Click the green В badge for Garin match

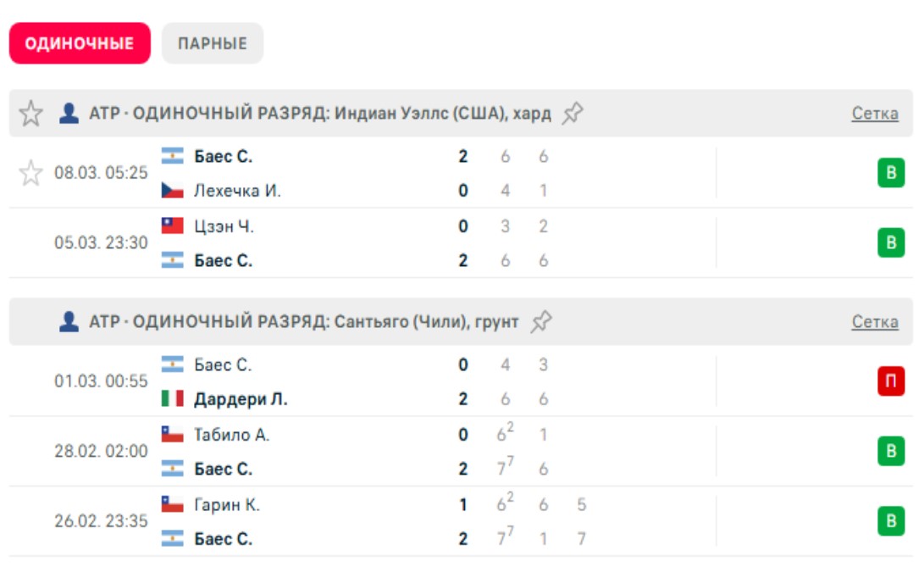click(890, 520)
